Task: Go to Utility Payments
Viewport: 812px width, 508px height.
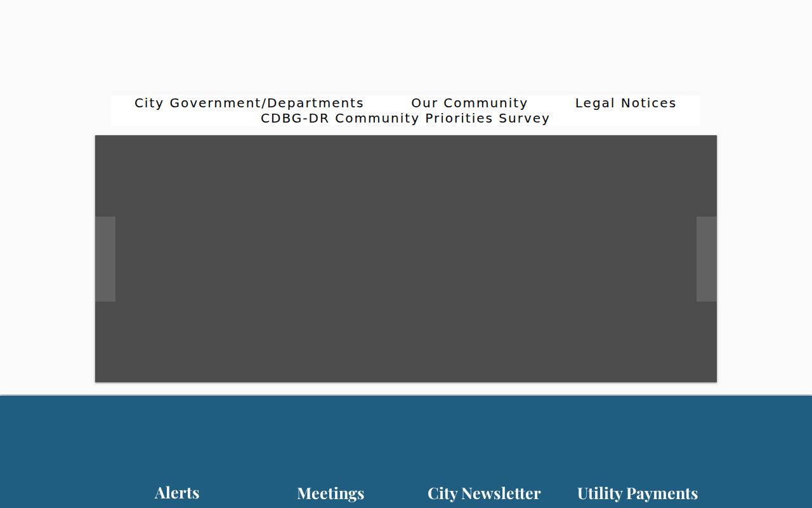Action: click(x=638, y=493)
